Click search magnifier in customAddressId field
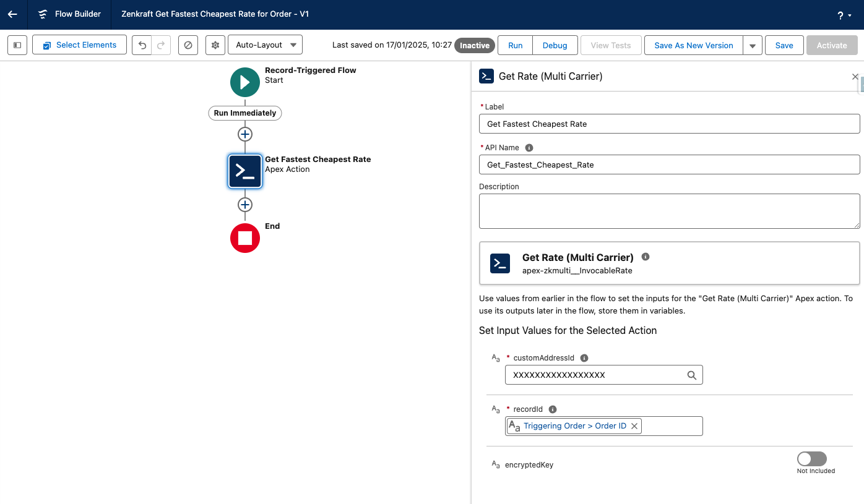The height and width of the screenshot is (504, 864). tap(692, 375)
